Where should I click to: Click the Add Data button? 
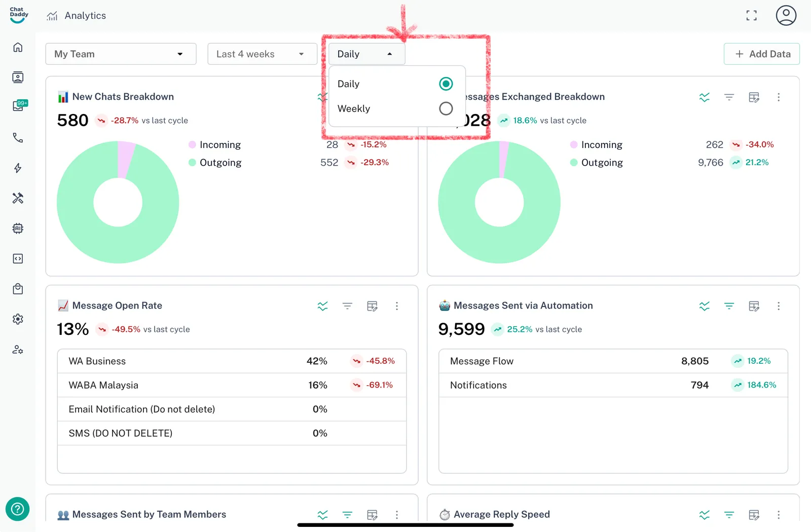(x=761, y=54)
